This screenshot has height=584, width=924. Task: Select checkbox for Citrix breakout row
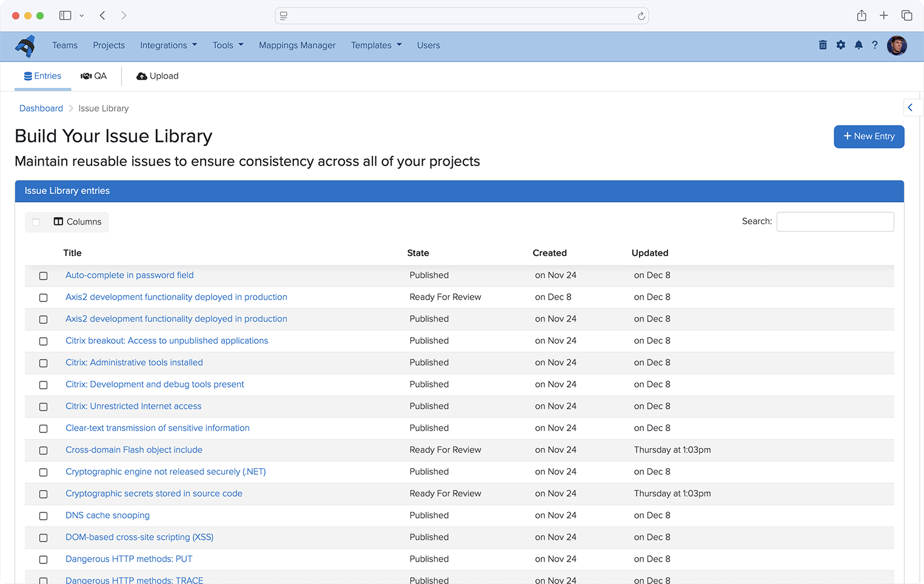tap(44, 341)
